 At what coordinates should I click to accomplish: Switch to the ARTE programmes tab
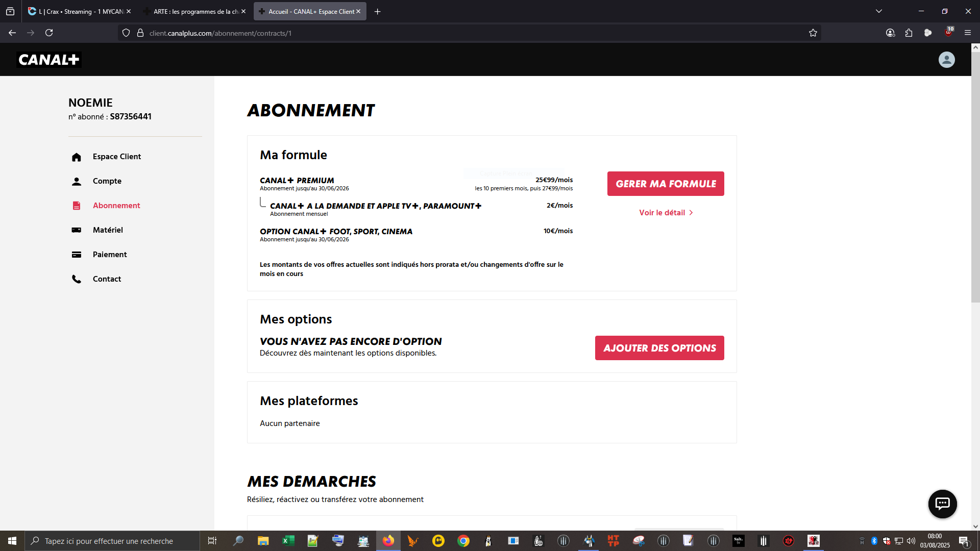[x=194, y=11]
